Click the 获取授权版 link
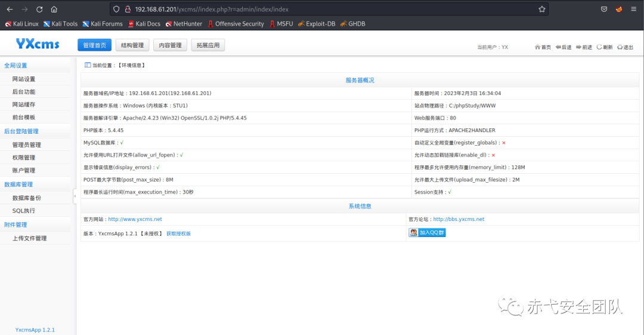 click(178, 233)
